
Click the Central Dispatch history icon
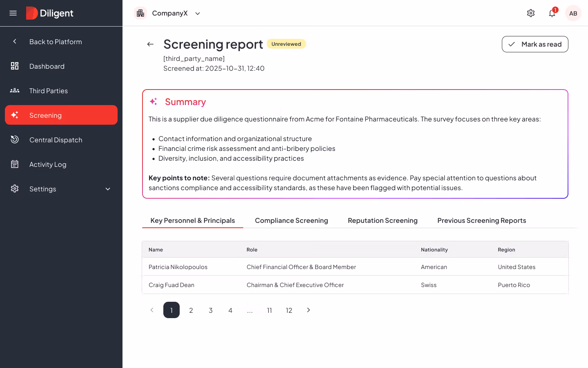point(15,139)
